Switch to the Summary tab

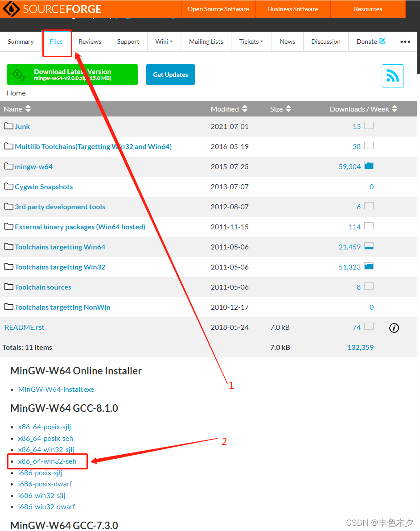click(x=21, y=41)
